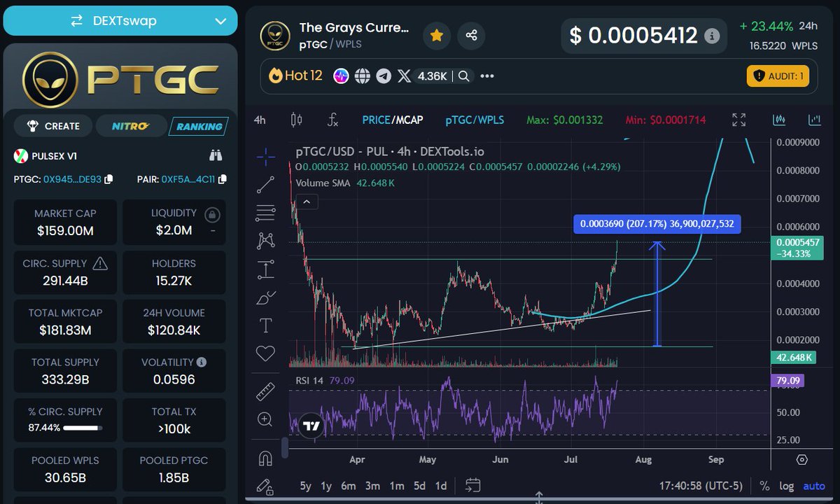Open the candlestick chart type menu

[x=296, y=120]
